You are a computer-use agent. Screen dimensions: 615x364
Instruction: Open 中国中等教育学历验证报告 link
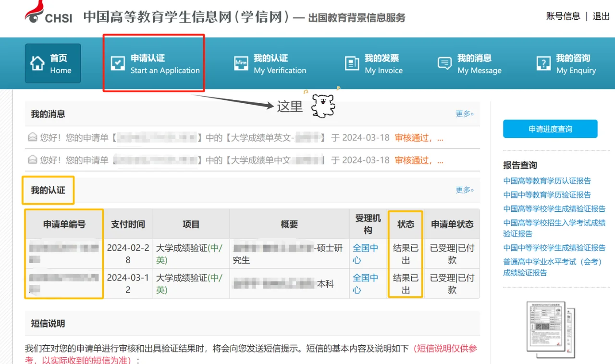547,195
